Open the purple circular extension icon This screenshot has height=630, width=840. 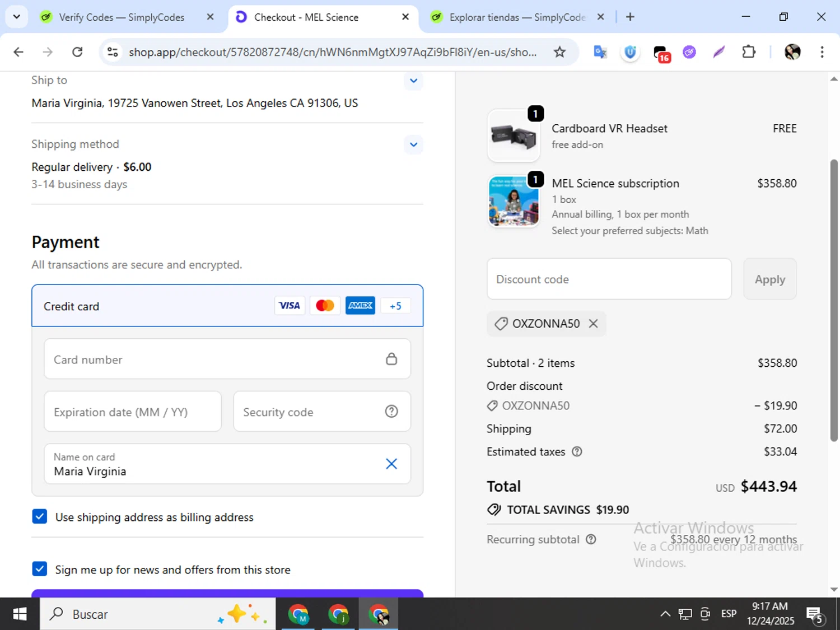(689, 52)
